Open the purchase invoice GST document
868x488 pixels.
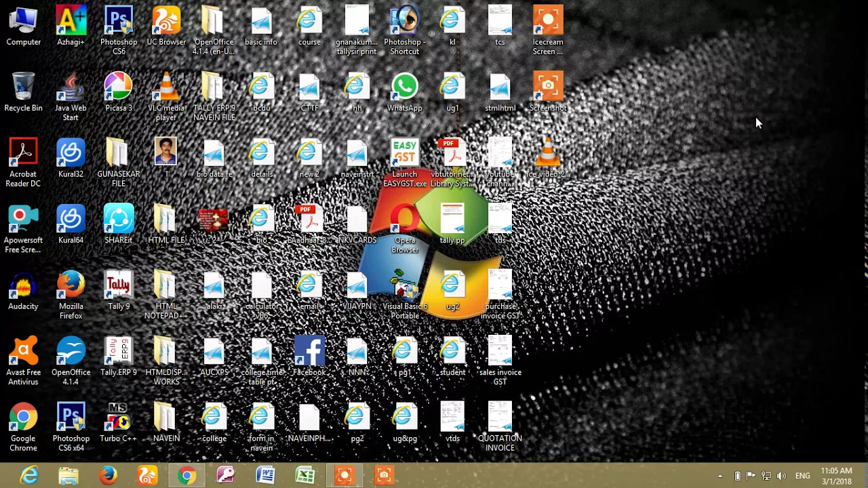(500, 296)
